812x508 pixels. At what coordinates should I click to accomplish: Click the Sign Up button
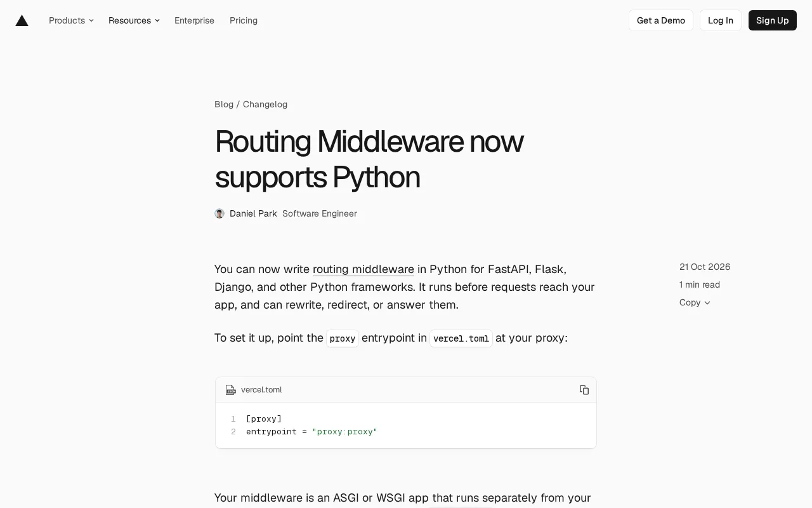click(773, 20)
